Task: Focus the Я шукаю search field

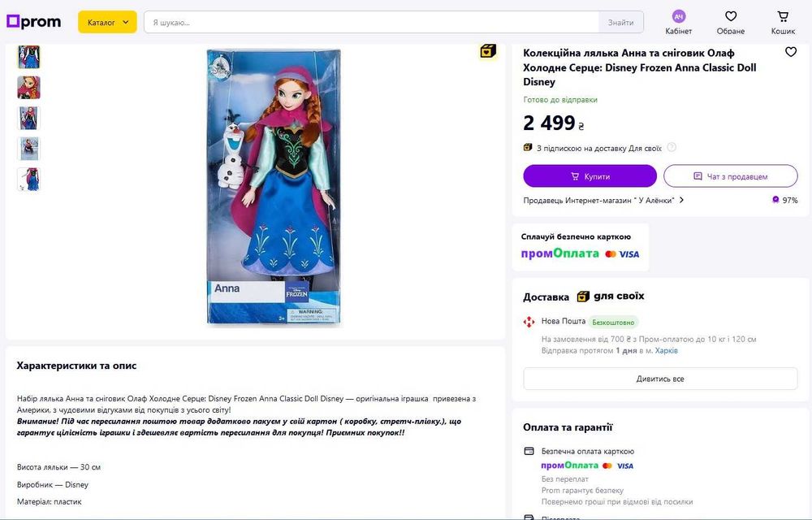Action: point(371,22)
